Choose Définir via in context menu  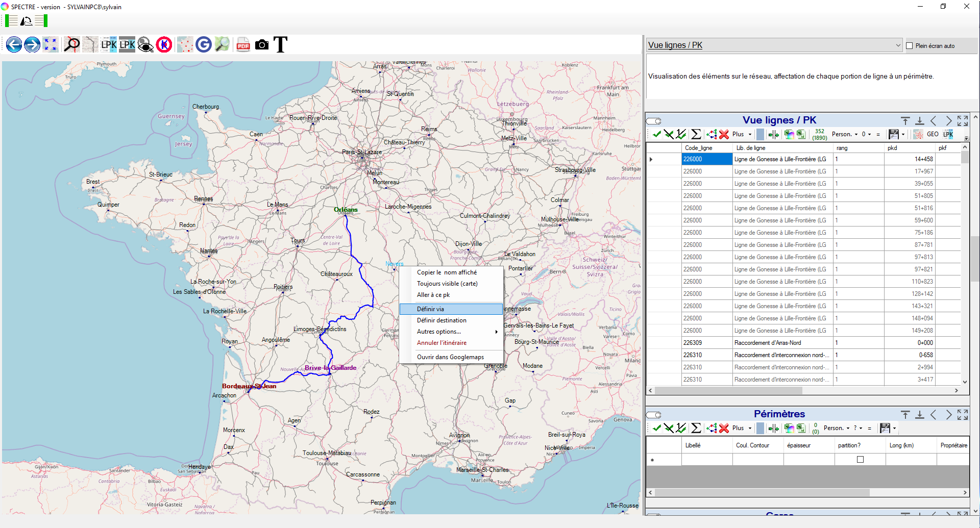click(430, 309)
